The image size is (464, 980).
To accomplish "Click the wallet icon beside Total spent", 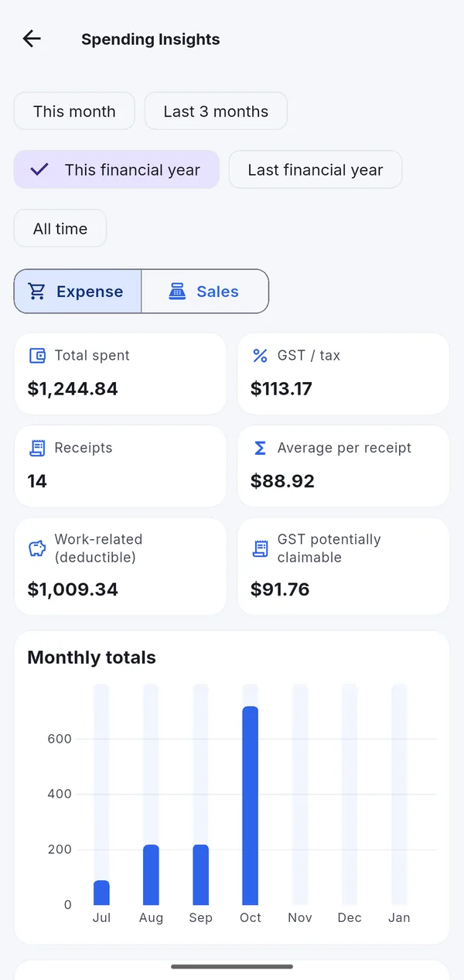I will pyautogui.click(x=37, y=356).
